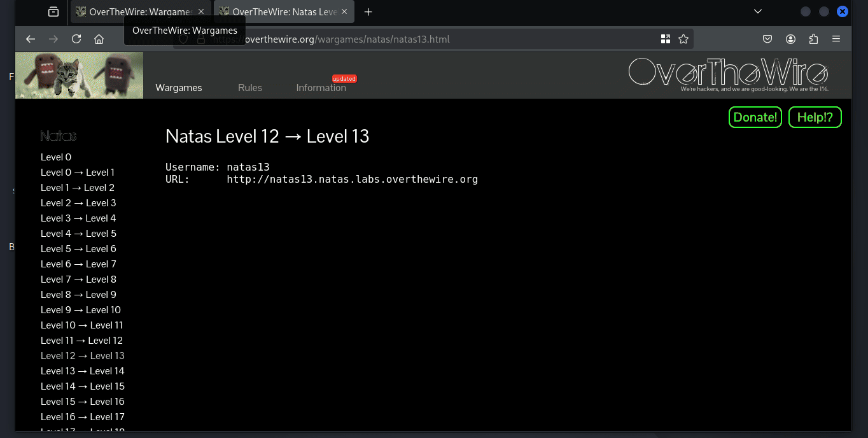Open QR/extension grid icon in address bar
This screenshot has height=438, width=868.
(666, 39)
